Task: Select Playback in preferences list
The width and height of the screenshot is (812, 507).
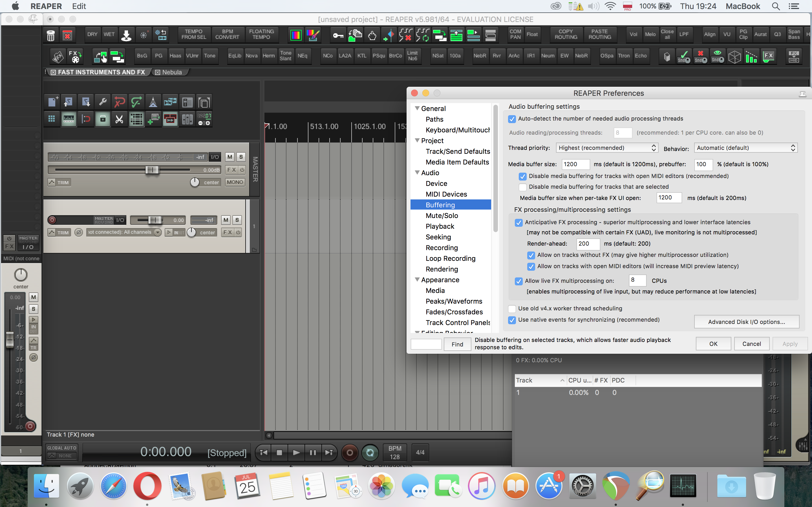Action: [x=440, y=226]
